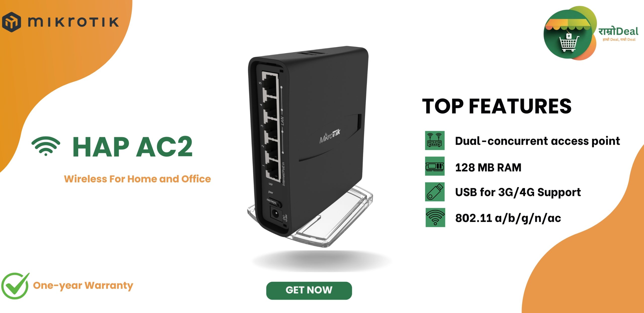Click the 802.11 wireless signal icon
The height and width of the screenshot is (313, 644).
[x=435, y=217]
